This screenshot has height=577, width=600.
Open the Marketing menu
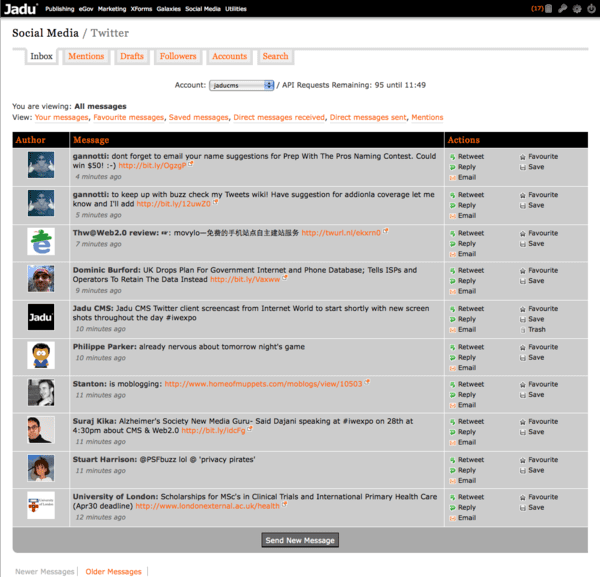tap(112, 9)
